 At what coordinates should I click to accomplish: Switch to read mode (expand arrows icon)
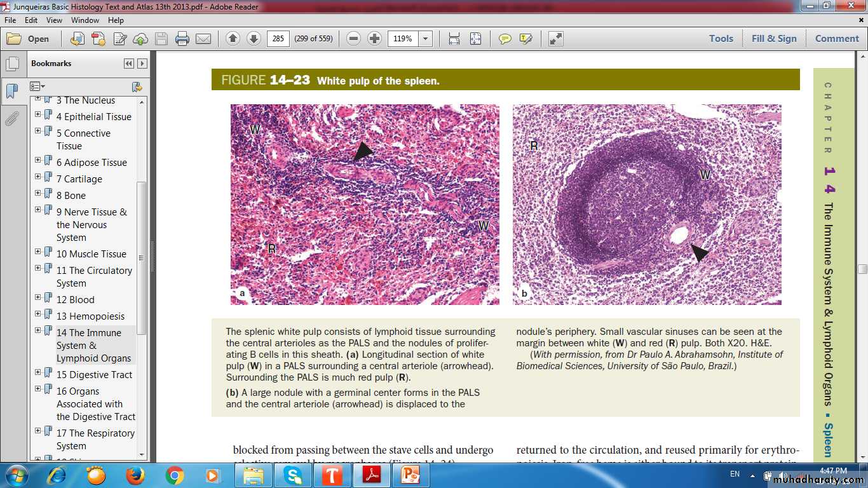click(x=556, y=39)
